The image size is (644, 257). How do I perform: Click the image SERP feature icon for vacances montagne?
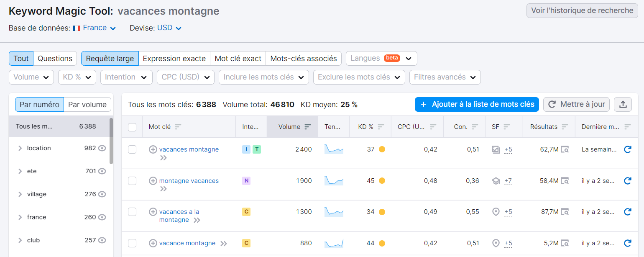pyautogui.click(x=496, y=149)
